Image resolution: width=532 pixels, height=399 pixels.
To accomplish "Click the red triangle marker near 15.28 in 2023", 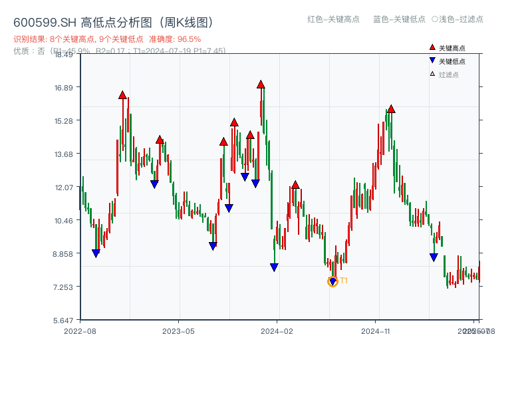I will [x=233, y=122].
